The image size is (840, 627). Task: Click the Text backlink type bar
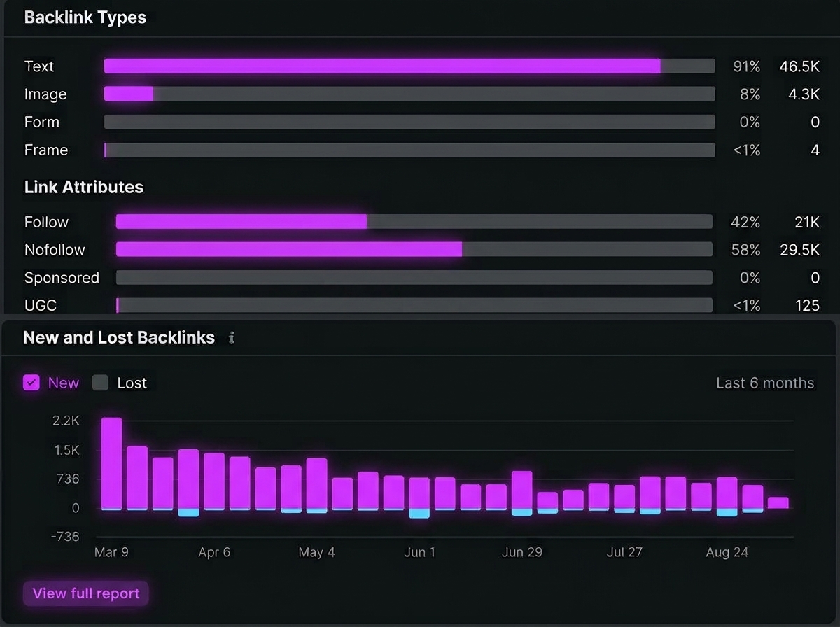coord(409,66)
